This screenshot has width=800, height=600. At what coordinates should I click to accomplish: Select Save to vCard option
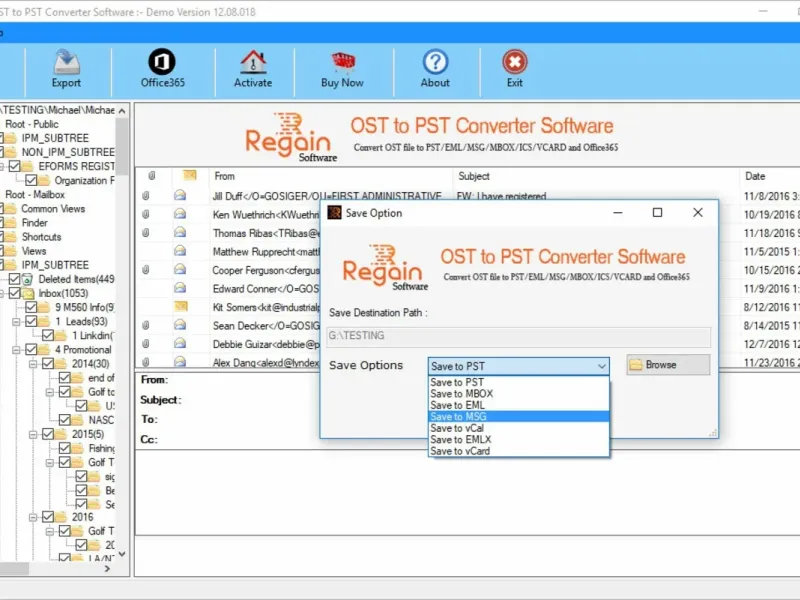tap(460, 451)
